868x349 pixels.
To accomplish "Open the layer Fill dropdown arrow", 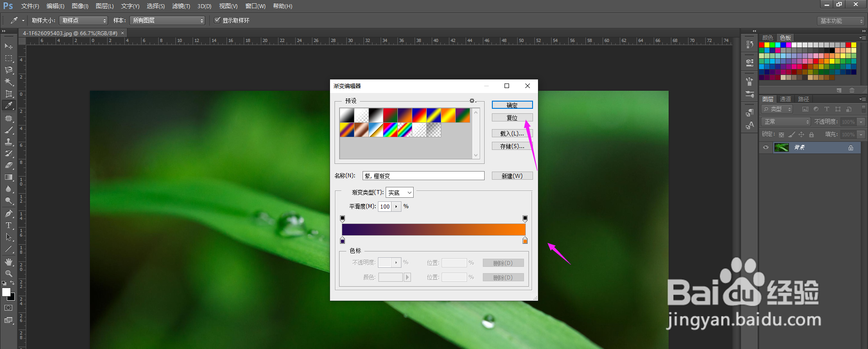I will (861, 135).
